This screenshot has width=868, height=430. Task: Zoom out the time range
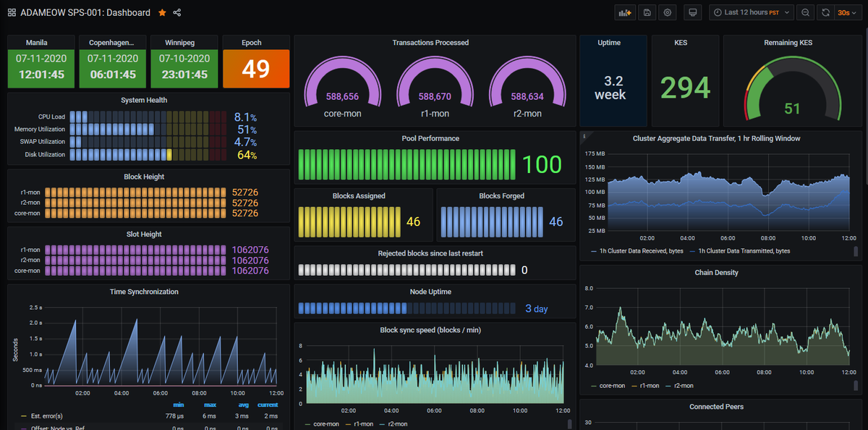pos(805,12)
